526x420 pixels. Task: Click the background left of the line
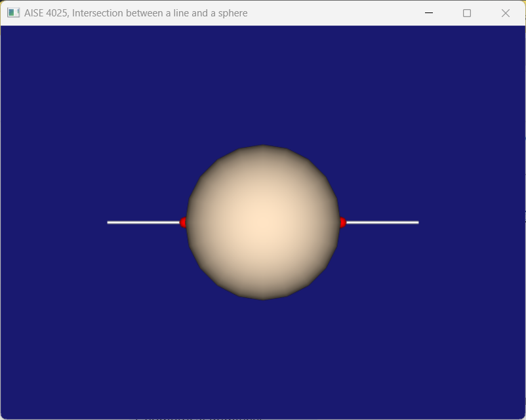click(x=59, y=222)
